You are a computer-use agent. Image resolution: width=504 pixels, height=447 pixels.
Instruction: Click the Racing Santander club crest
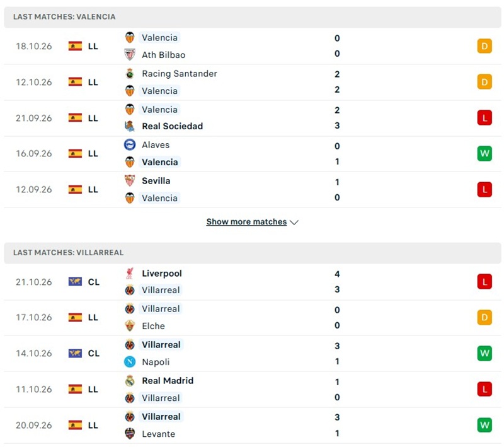[130, 74]
